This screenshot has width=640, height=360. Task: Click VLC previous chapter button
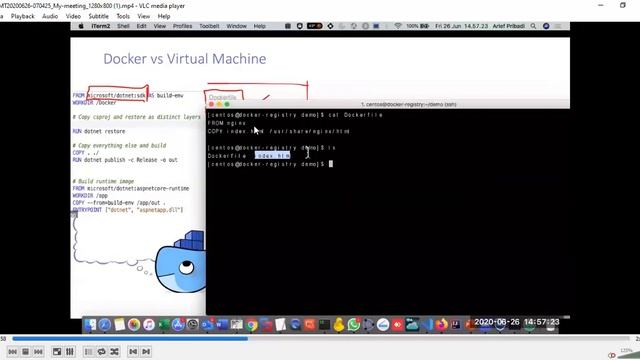133,351
